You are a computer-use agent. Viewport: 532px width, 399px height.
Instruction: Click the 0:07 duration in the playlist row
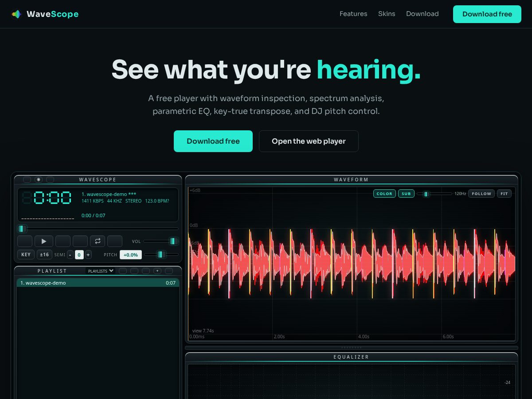coord(171,283)
